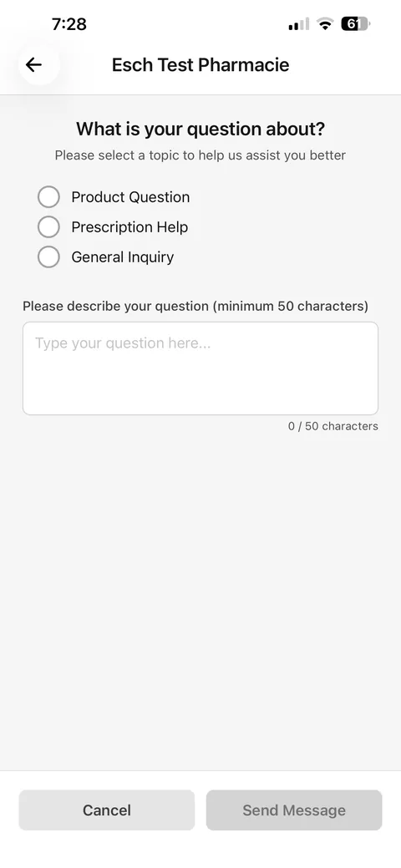
Task: Tap the cellular signal strength icon
Action: (299, 23)
